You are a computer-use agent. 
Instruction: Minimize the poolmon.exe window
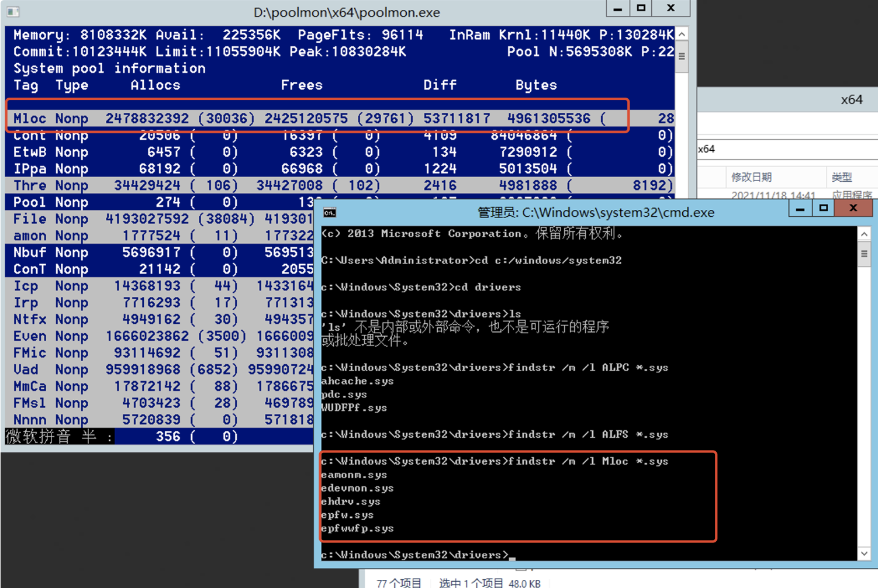(x=617, y=8)
